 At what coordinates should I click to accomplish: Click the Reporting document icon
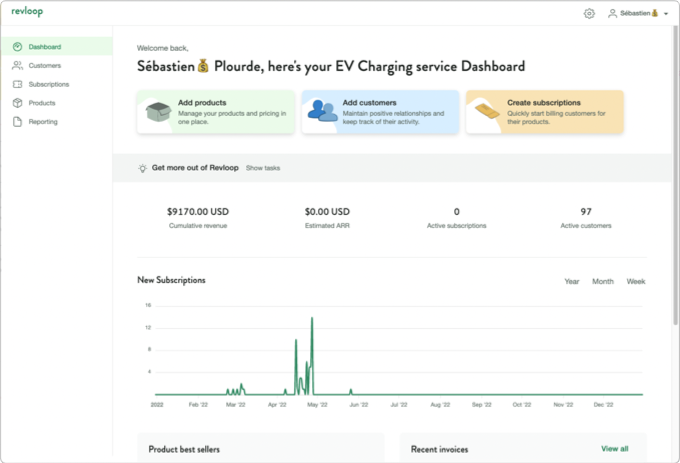tap(17, 122)
